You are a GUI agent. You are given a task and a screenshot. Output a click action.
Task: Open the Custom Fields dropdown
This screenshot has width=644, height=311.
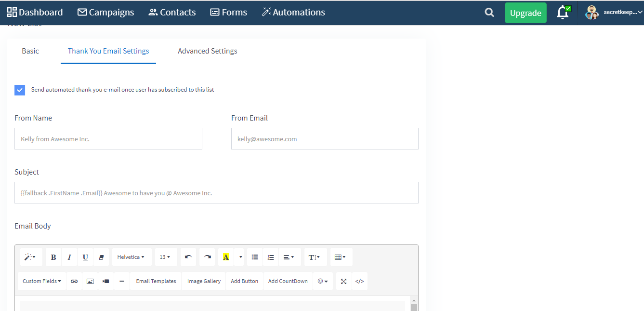coord(42,281)
